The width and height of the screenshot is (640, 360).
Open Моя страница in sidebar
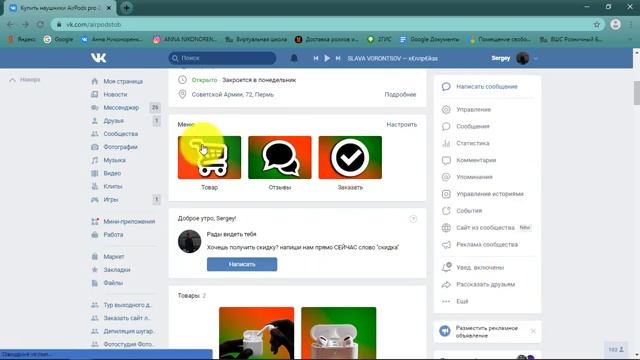pos(123,81)
